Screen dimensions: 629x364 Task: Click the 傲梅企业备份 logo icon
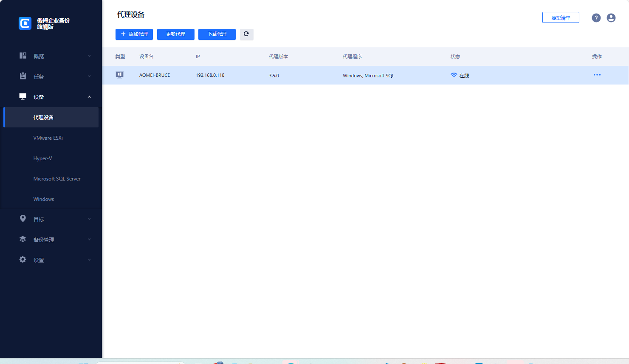click(x=25, y=23)
